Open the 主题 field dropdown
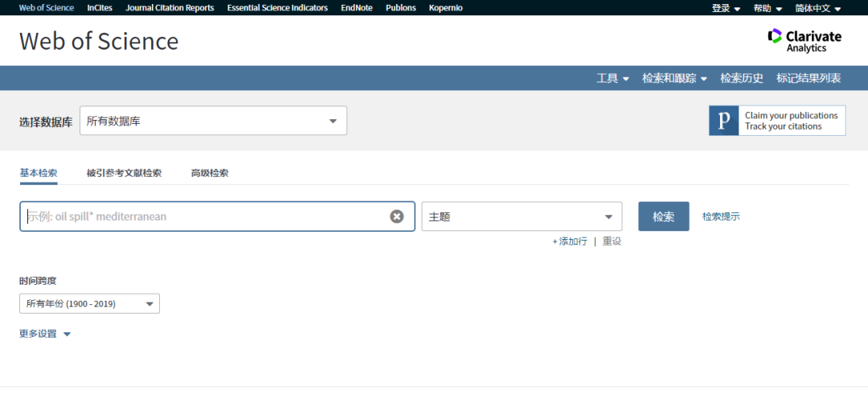This screenshot has width=868, height=416. (522, 216)
